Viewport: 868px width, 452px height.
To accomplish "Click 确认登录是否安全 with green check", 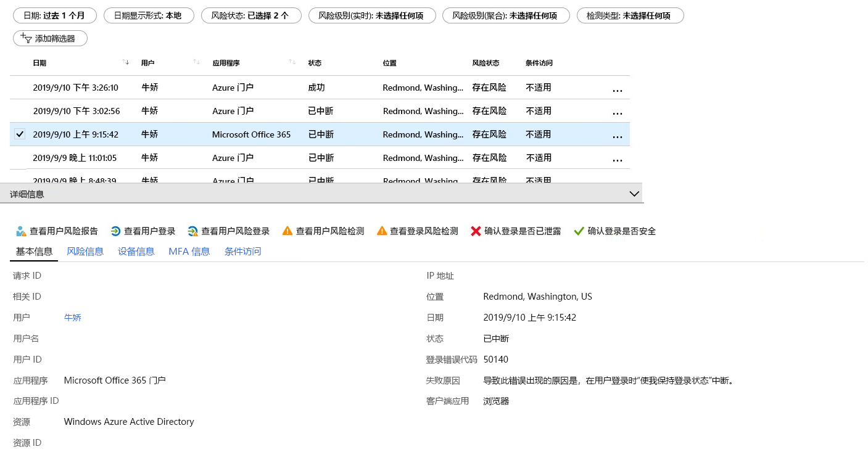I will click(614, 231).
